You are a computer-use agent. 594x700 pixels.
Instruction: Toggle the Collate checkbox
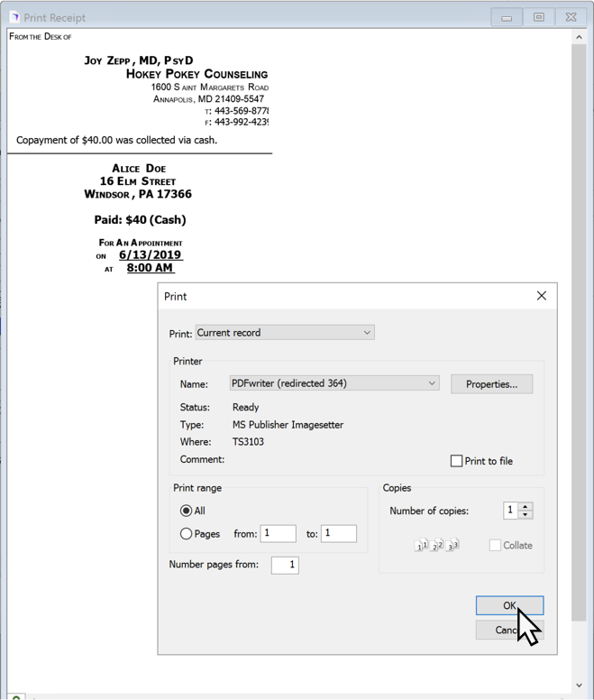coord(495,545)
